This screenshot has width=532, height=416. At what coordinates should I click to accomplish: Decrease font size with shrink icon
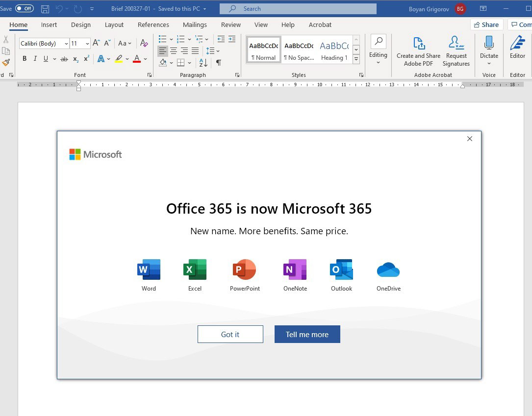tap(107, 43)
